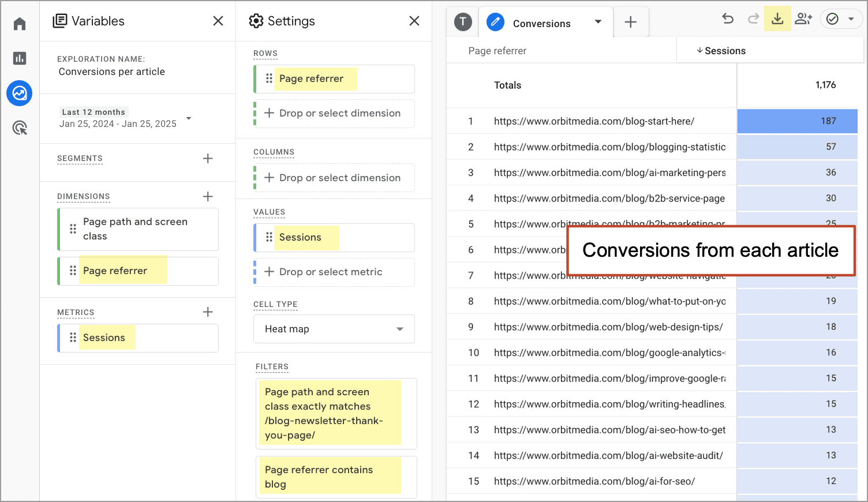Close the Settings panel
Viewport: 868px width, 502px height.
414,21
